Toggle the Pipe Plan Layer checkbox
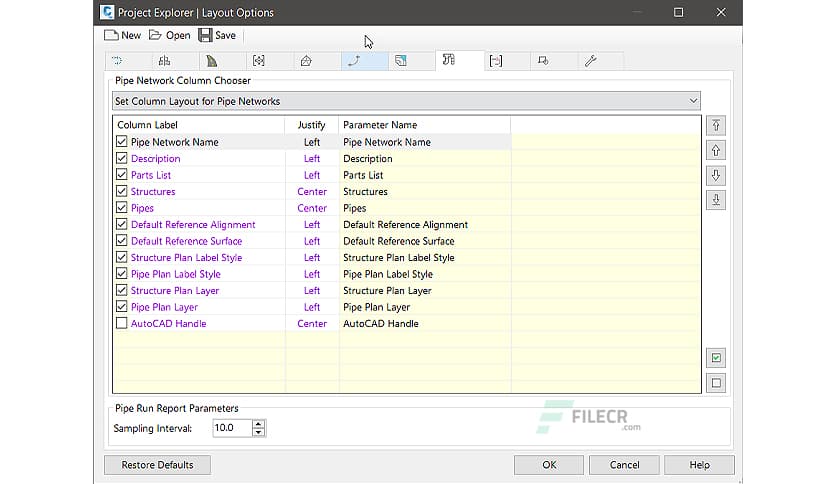Viewport: 836px width, 484px height. pyautogui.click(x=122, y=307)
